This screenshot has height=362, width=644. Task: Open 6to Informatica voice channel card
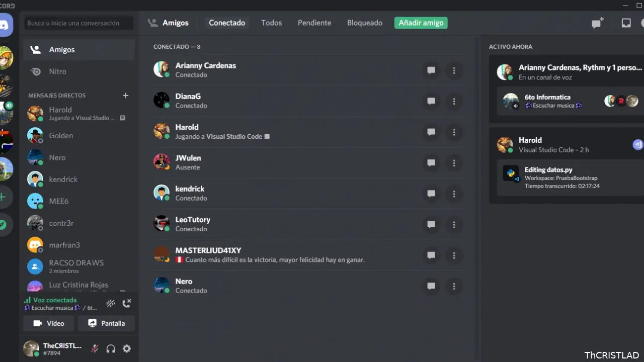click(x=570, y=101)
